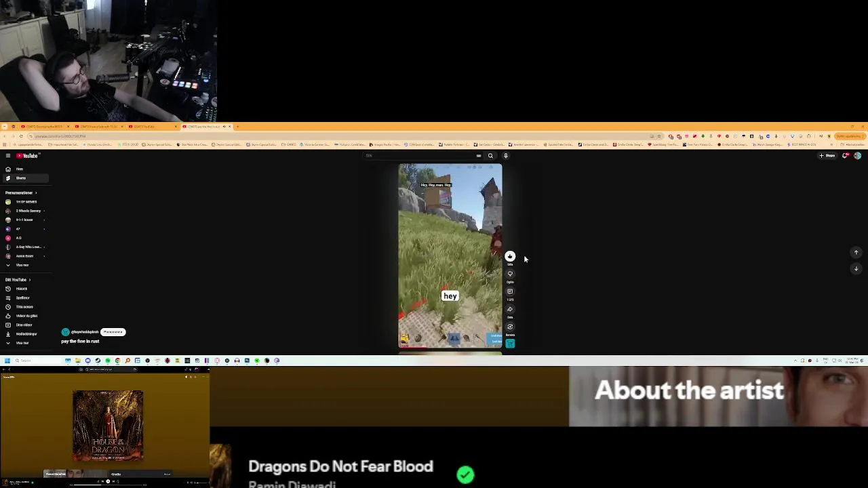Open the Shorts uploader channel avatar
868x488 pixels.
[x=65, y=332]
